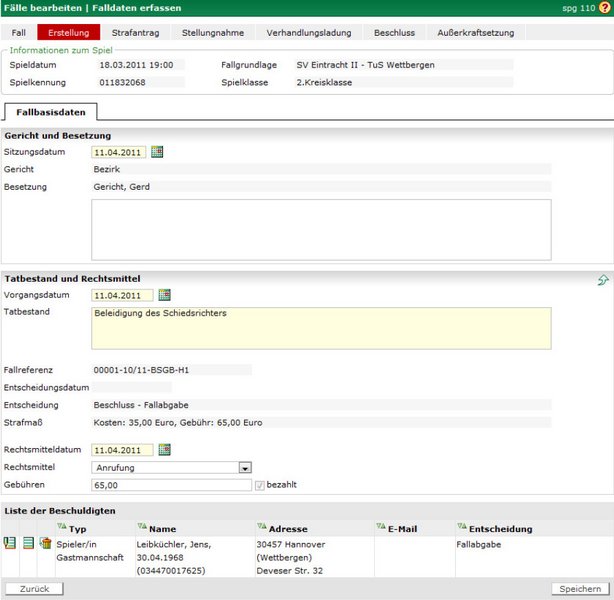Go to the Beschluss tab
This screenshot has width=614, height=600.
click(394, 33)
